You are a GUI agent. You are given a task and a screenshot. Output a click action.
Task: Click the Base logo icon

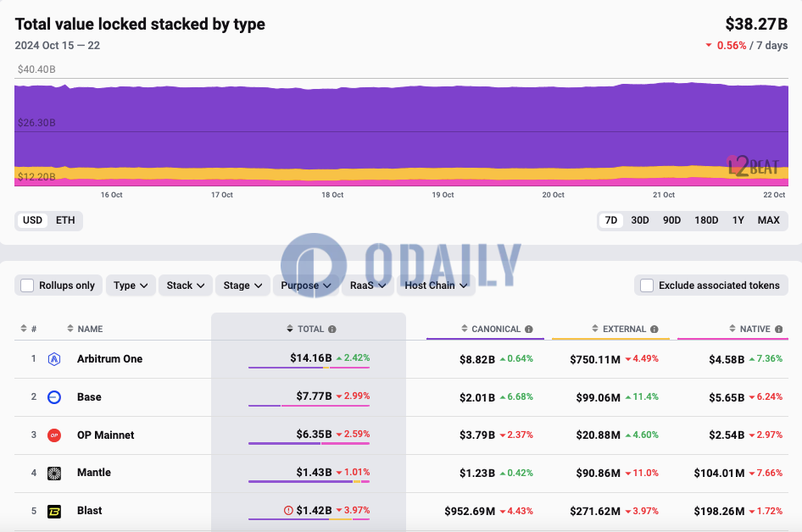coord(54,397)
